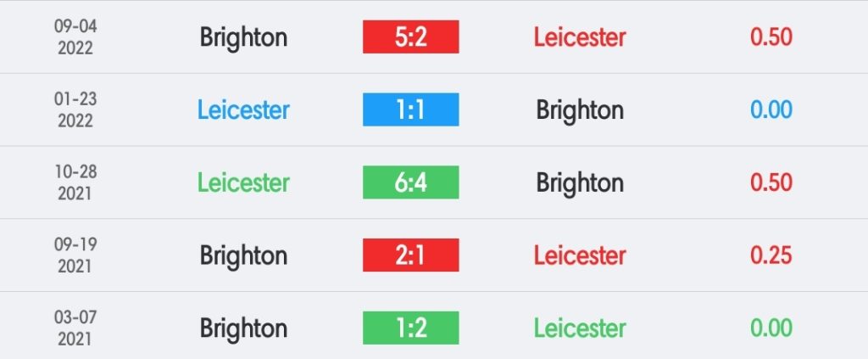
Task: Select the green 6:4 score badge
Action: click(411, 182)
